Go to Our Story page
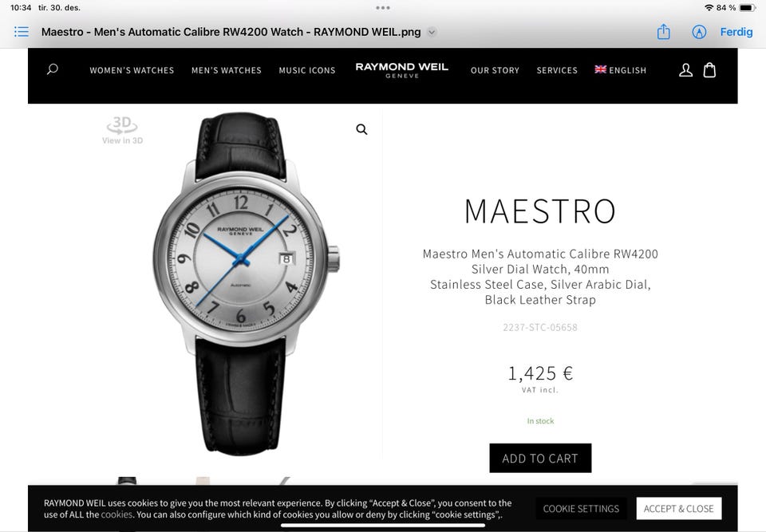The image size is (766, 532). [495, 70]
